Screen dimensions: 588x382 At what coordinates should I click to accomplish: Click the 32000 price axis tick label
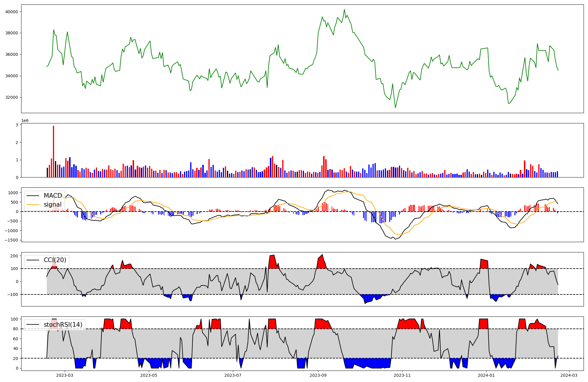point(12,98)
